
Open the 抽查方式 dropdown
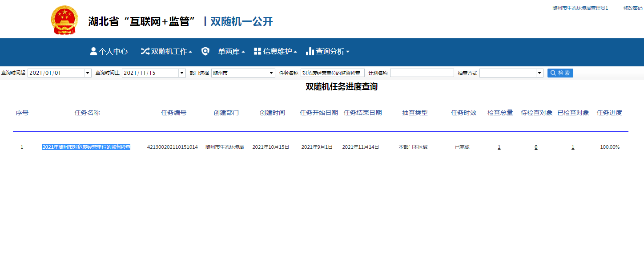tap(539, 73)
